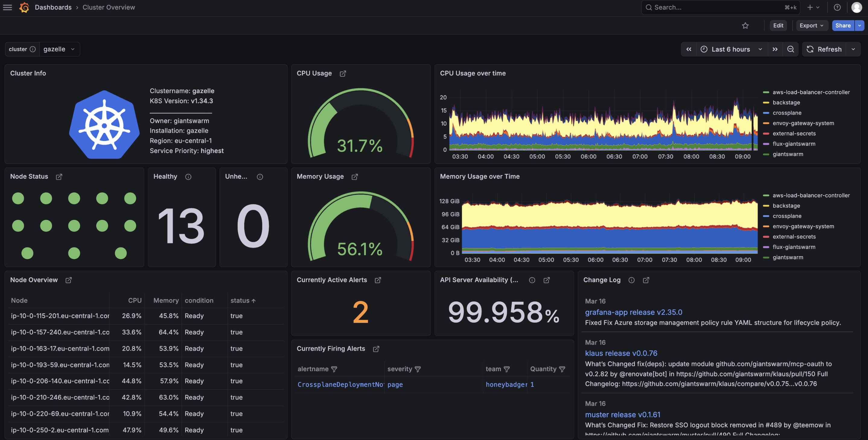Click the Edit button

click(778, 25)
